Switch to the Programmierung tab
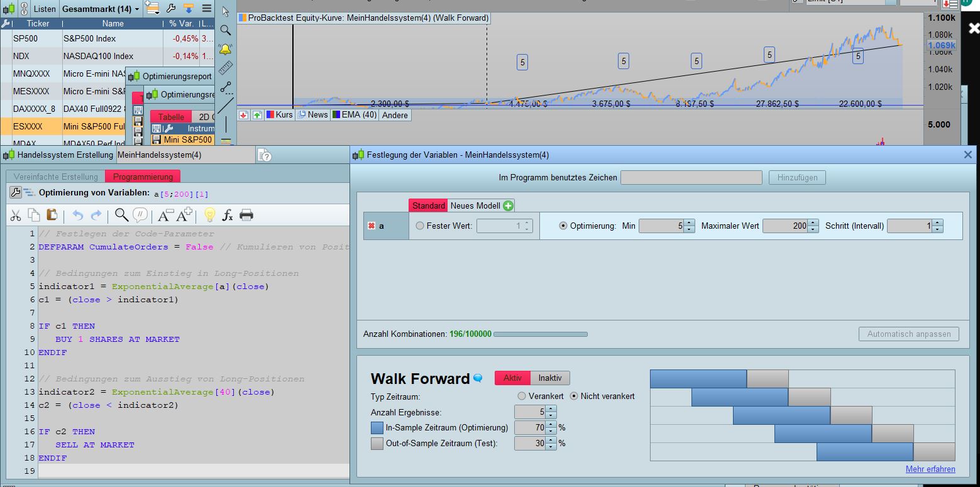This screenshot has height=487, width=980. [x=143, y=177]
